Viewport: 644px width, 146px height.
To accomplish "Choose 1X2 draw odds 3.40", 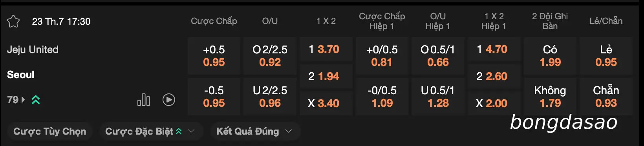I will click(x=326, y=103).
